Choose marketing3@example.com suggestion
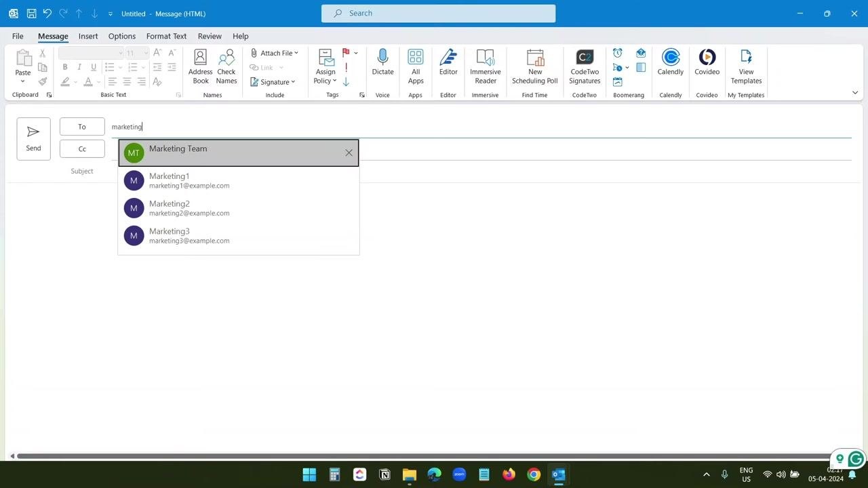The width and height of the screenshot is (868, 488). tap(239, 236)
